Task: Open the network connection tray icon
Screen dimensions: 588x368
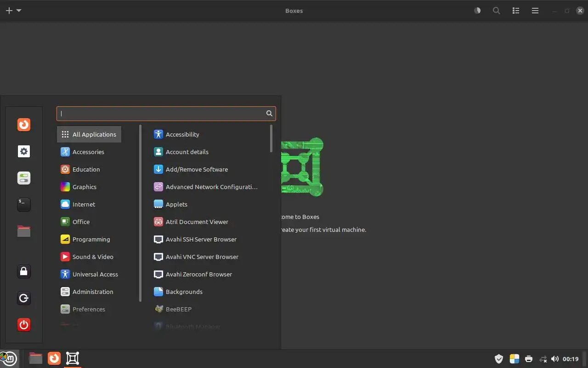Action: (543, 359)
